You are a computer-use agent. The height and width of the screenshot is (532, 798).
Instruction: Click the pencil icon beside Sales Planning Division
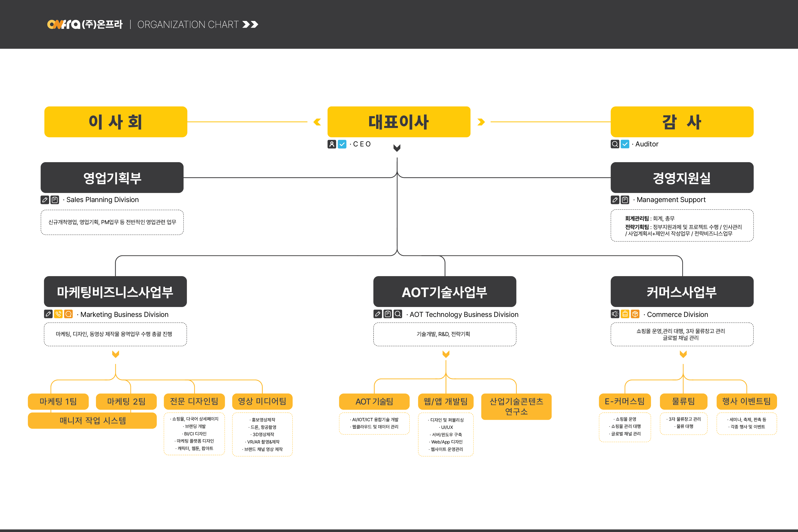pyautogui.click(x=45, y=200)
